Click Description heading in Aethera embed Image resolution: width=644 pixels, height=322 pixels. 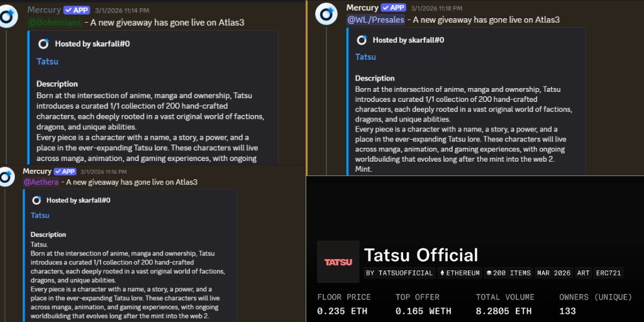coord(48,235)
